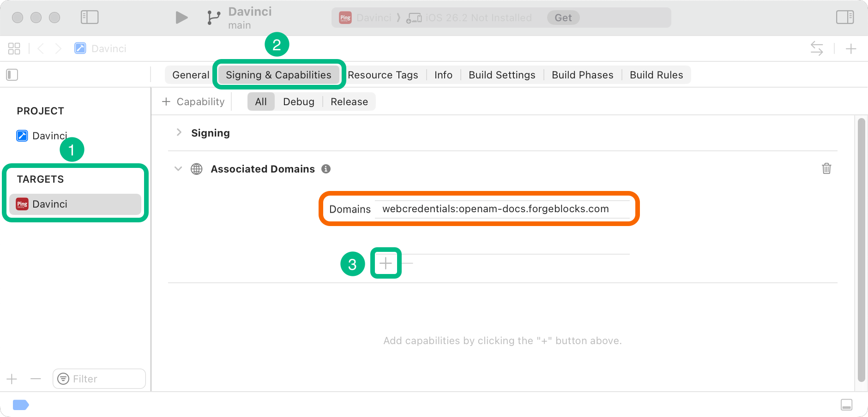Expand the Signing section
Screen dimensions: 868x417
[x=179, y=132]
